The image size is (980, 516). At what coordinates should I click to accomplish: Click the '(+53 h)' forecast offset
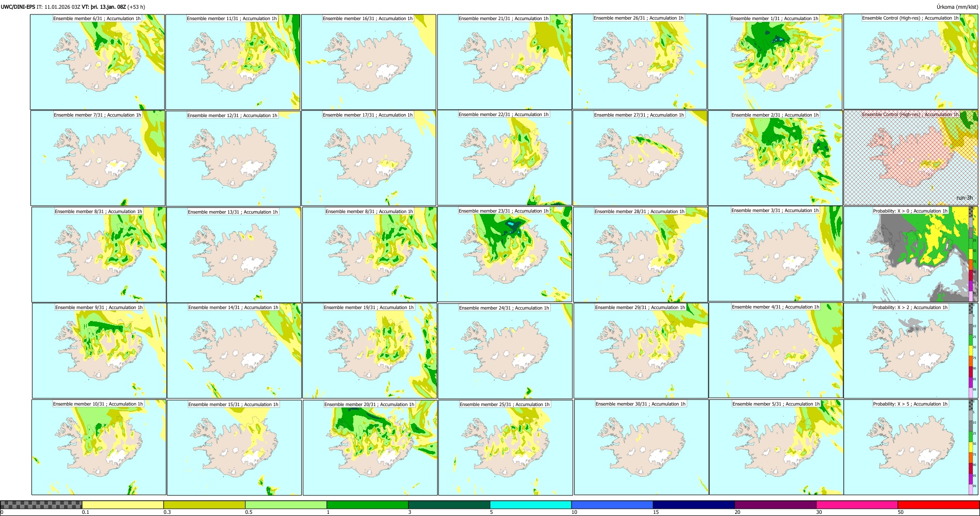tap(137, 7)
